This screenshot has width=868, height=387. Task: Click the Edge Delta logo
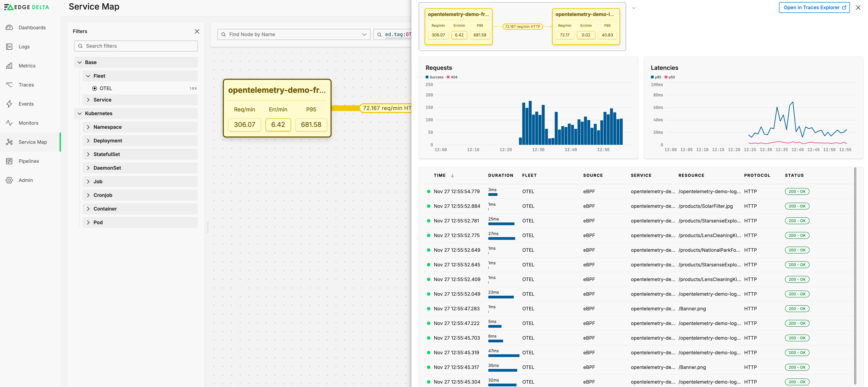click(x=27, y=7)
